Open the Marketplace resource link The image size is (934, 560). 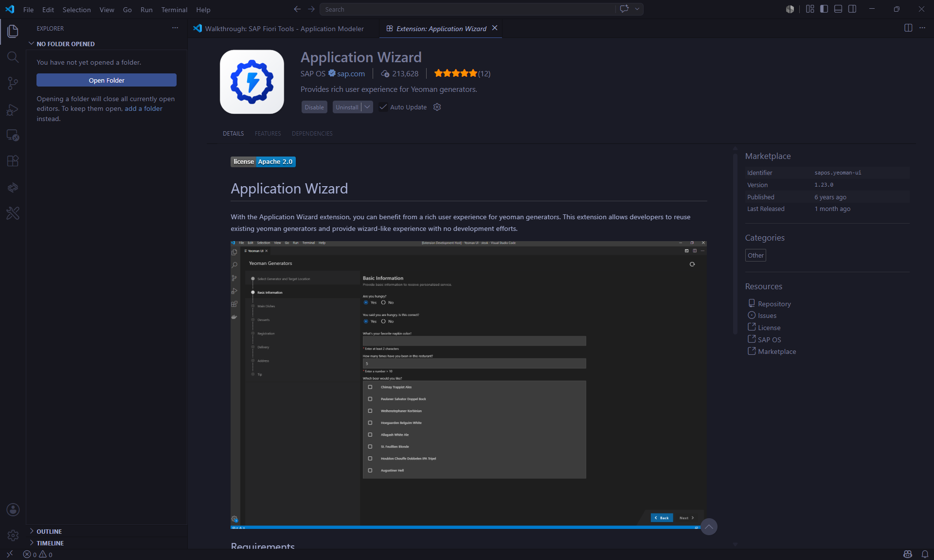tap(776, 351)
